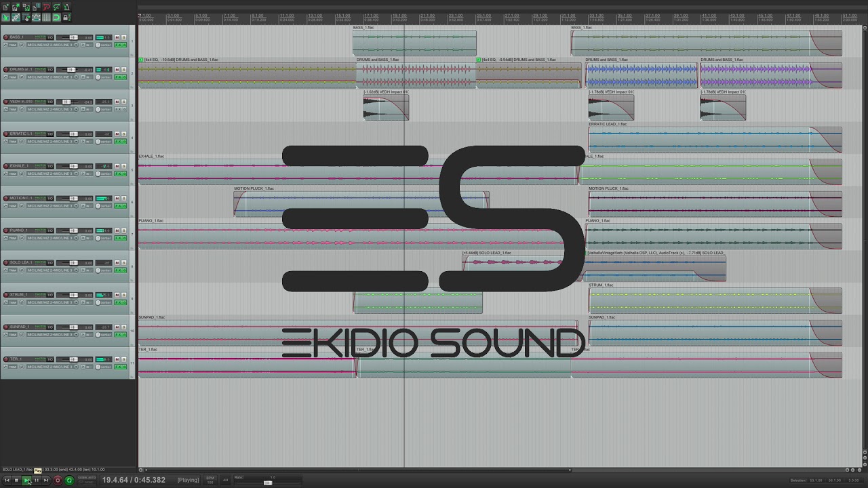Click the record monitoring icon on DRUMS track
This screenshot has height=488, width=868.
(x=83, y=77)
